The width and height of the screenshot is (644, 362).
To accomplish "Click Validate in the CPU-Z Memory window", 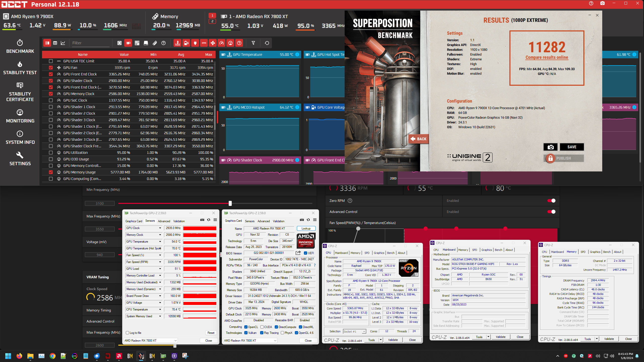I will pyautogui.click(x=609, y=339).
